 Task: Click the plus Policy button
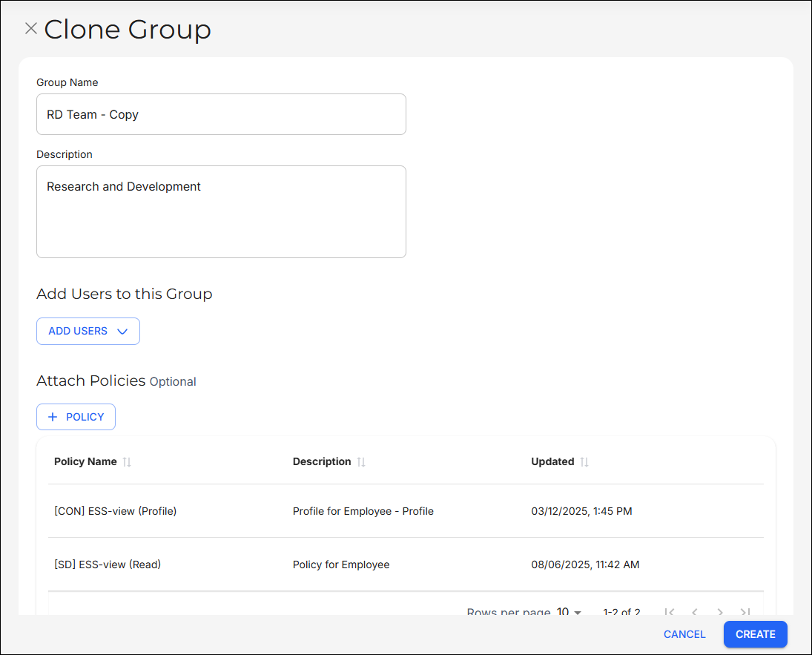point(76,417)
